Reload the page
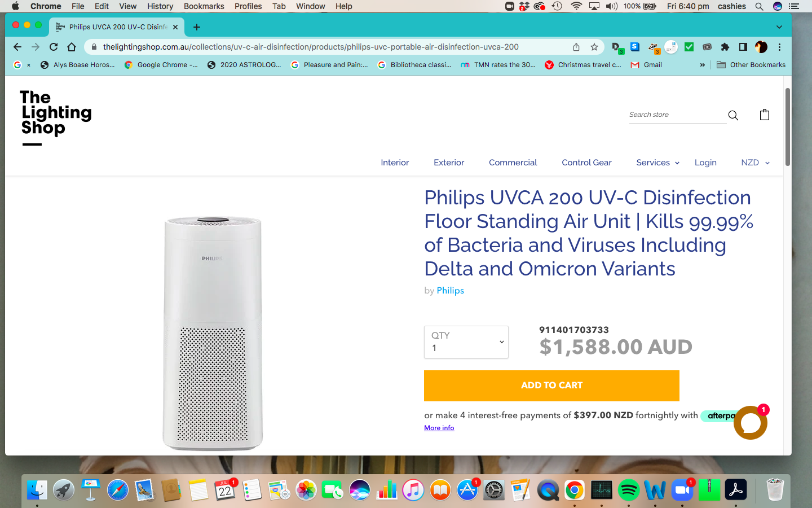The image size is (812, 508). click(x=54, y=47)
